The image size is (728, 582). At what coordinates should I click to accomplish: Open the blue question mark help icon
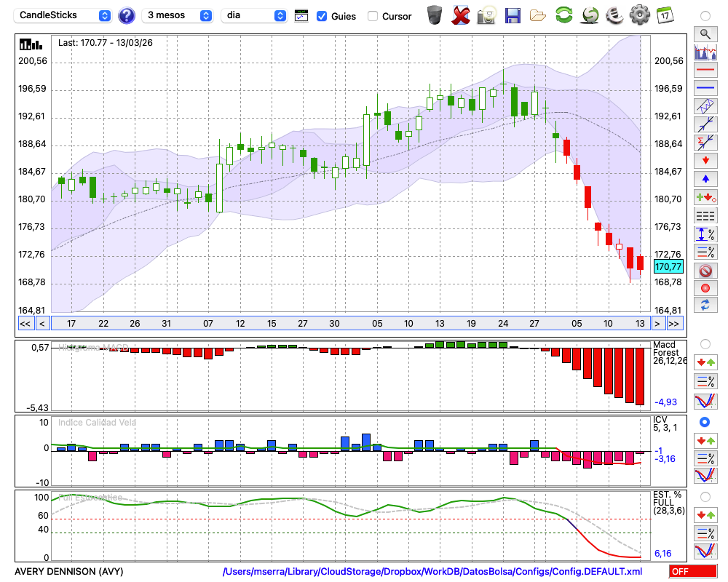pos(126,16)
